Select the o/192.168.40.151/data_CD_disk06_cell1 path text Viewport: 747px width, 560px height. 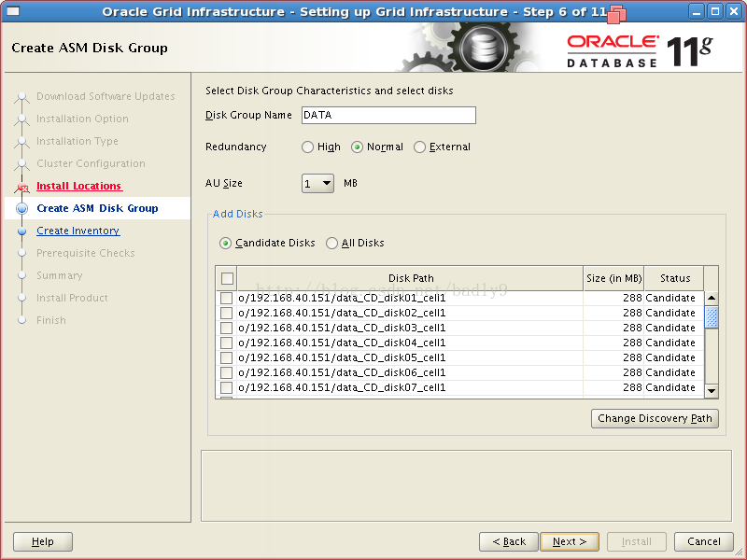(x=342, y=372)
